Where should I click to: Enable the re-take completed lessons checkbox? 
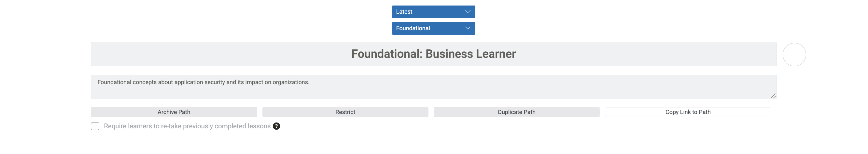tap(95, 126)
